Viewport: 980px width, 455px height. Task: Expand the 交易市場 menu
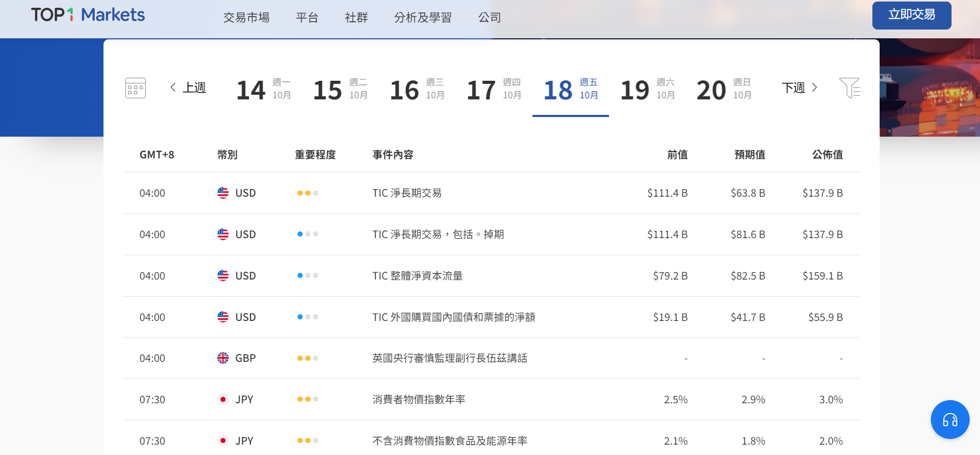click(246, 18)
